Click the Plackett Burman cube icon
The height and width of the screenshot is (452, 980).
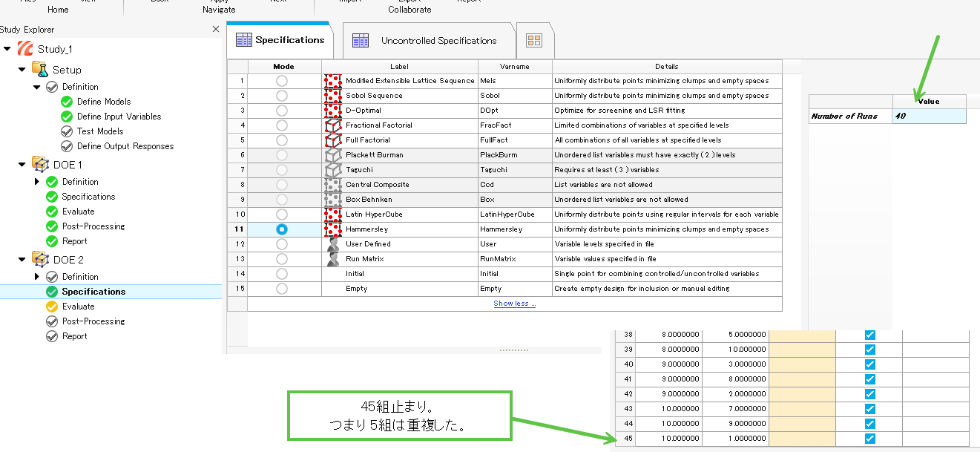pos(333,155)
